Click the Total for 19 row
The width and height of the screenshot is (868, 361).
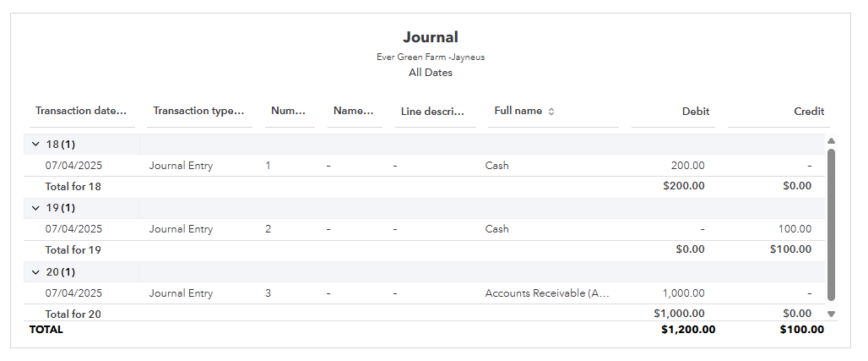(x=424, y=250)
